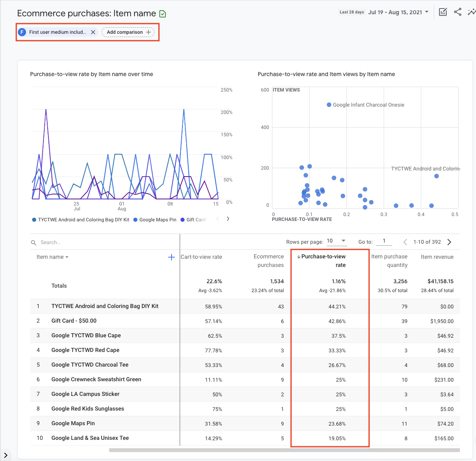Select the Gift Card - $50.00 row link
476x461 pixels.
point(73,321)
